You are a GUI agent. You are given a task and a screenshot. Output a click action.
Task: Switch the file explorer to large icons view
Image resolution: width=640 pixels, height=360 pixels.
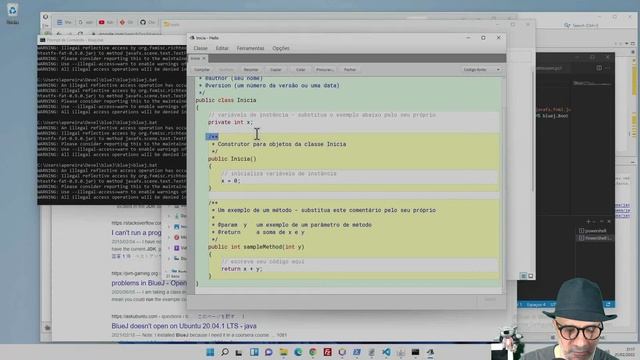531,276
